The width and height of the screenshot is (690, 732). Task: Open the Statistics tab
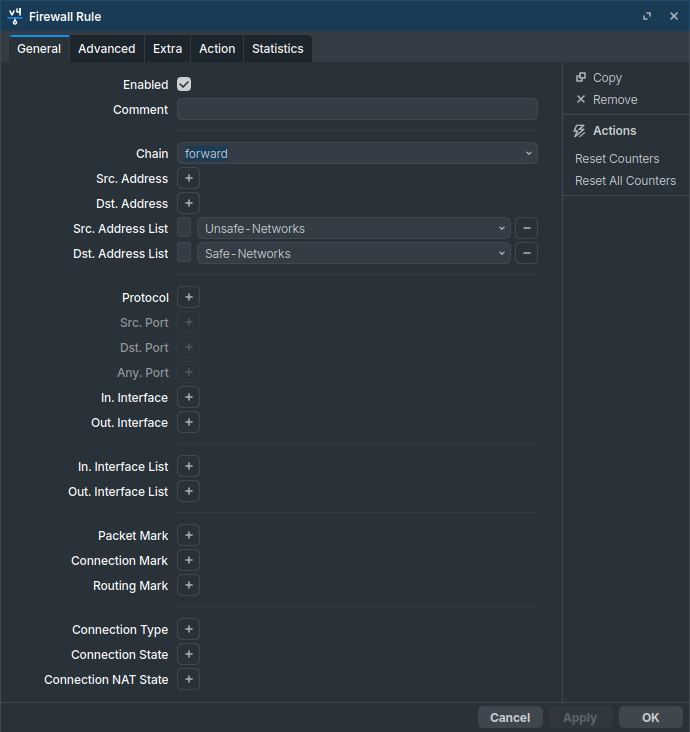coord(277,49)
